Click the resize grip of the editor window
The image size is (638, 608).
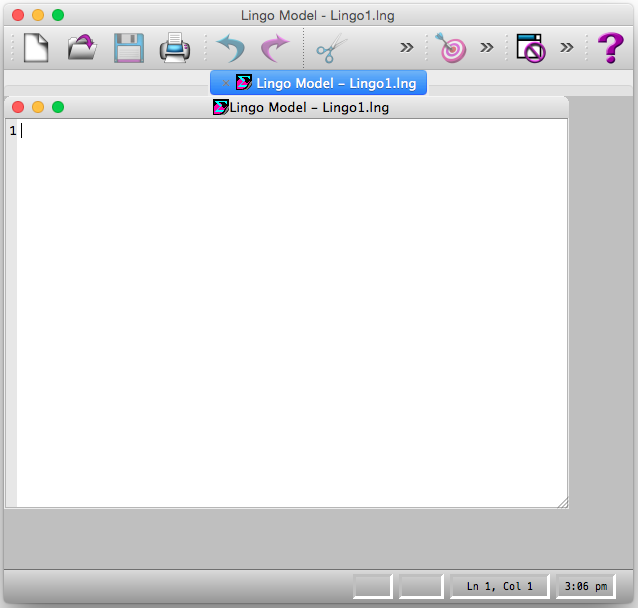click(x=562, y=502)
